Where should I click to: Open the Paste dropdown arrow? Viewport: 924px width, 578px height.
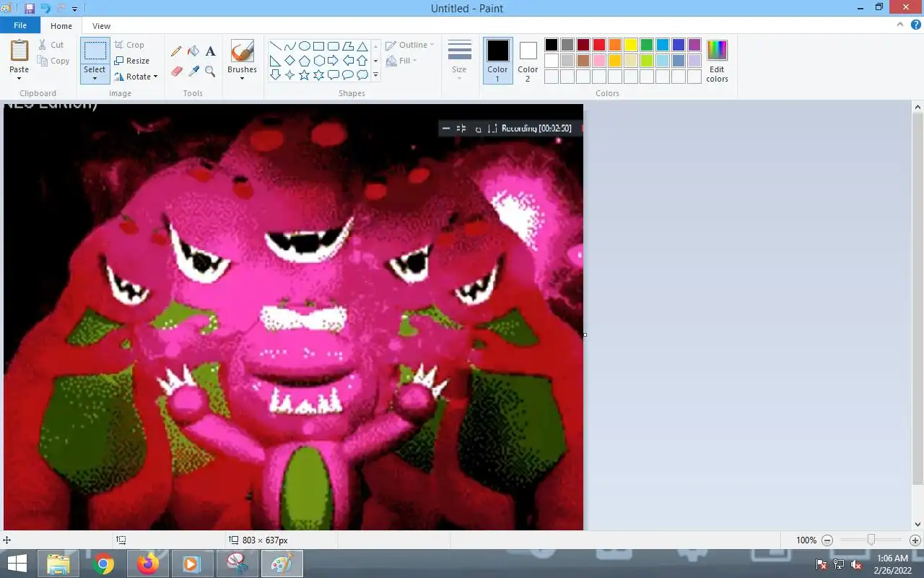coord(19,78)
